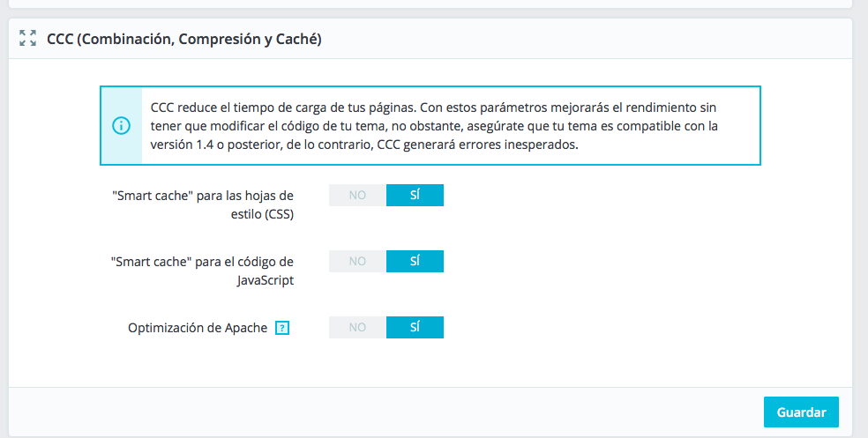This screenshot has width=868, height=438.
Task: Click the empty footer bar left of Guardar
Action: tap(379, 412)
